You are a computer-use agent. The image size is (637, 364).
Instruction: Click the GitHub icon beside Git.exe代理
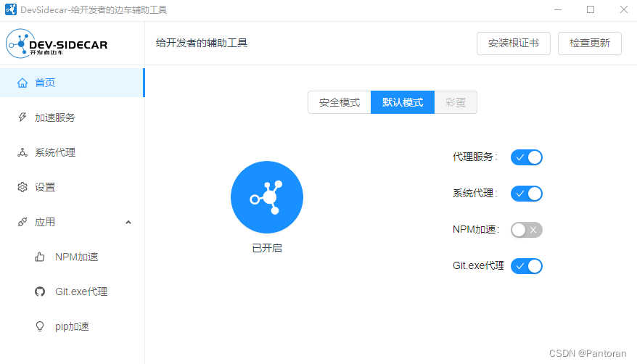pyautogui.click(x=40, y=291)
